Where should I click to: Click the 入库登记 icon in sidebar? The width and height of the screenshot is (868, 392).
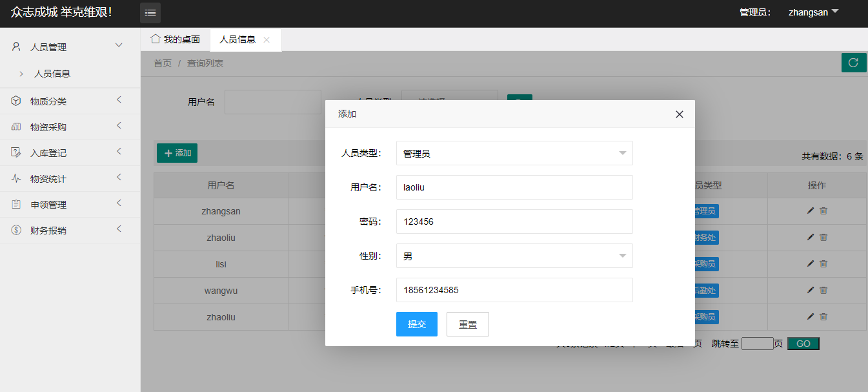point(17,152)
